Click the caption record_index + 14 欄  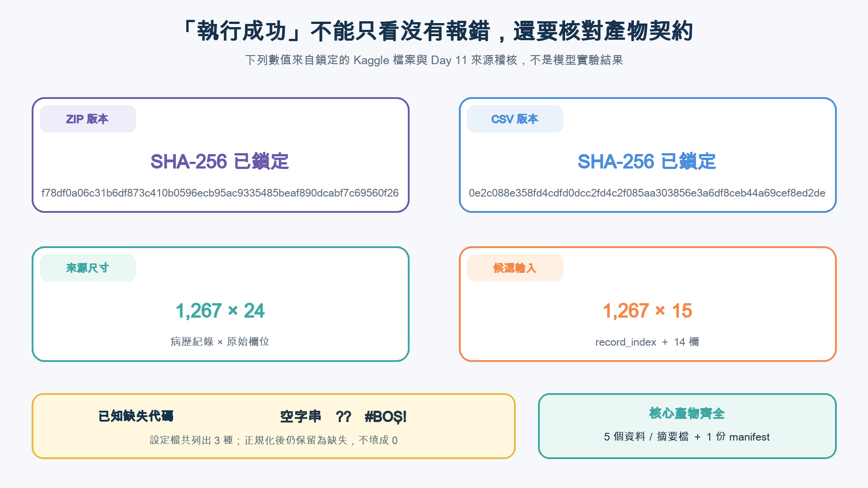pos(647,342)
